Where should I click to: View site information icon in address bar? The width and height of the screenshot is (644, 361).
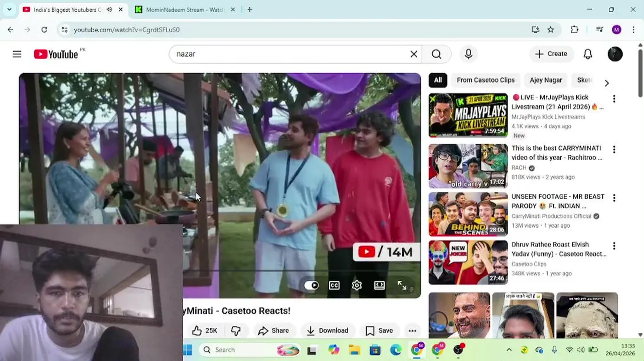64,30
